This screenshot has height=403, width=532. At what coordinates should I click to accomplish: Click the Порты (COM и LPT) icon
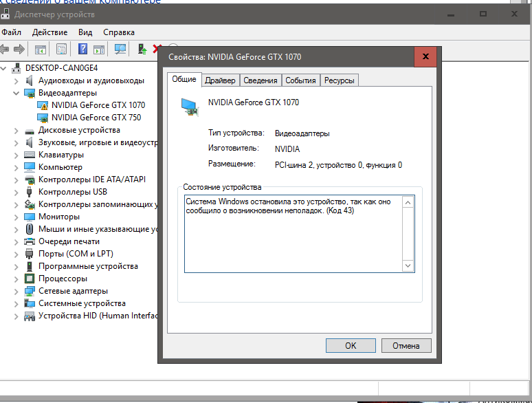(29, 254)
